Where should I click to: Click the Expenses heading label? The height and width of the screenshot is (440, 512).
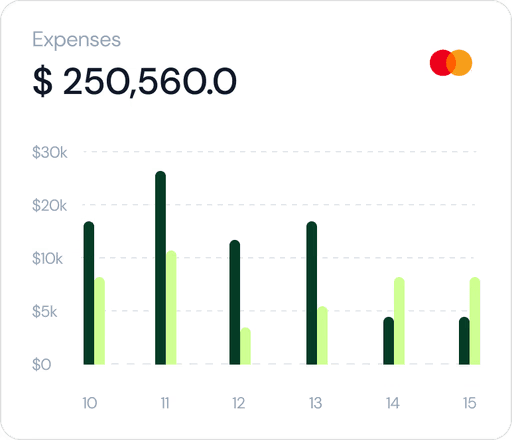pyautogui.click(x=76, y=40)
